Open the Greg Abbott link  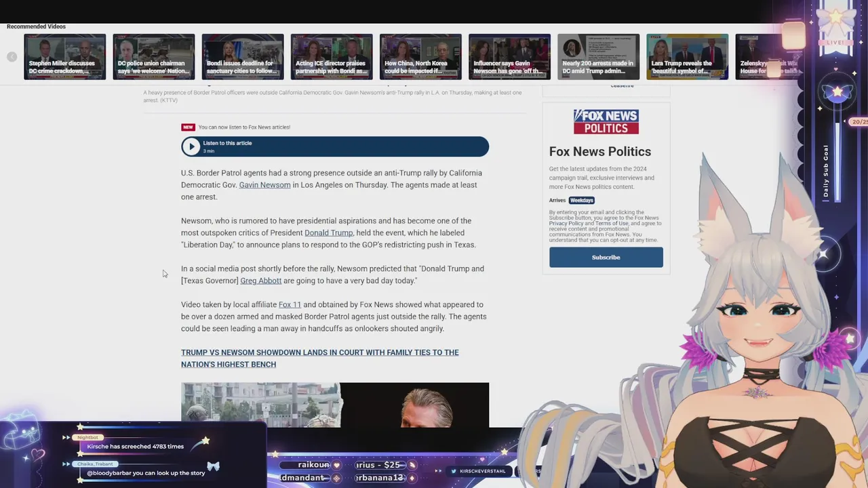click(x=260, y=281)
